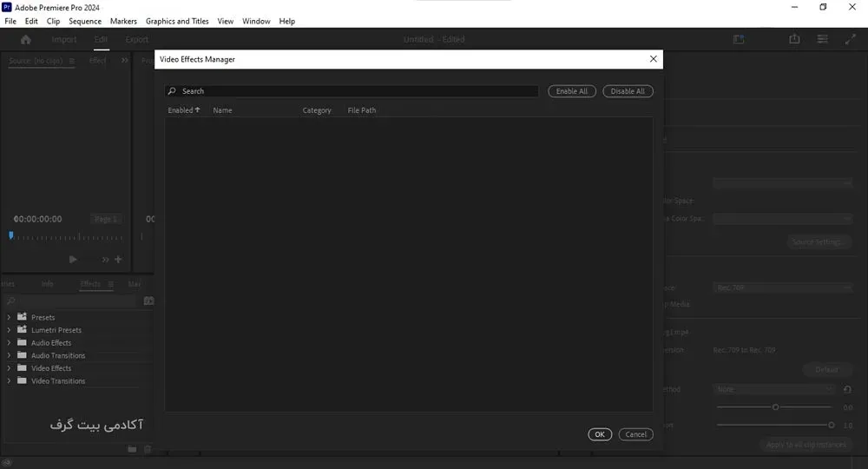Viewport: 868px width, 469px height.
Task: Click the Source monitor button editor plus
Action: pos(118,259)
